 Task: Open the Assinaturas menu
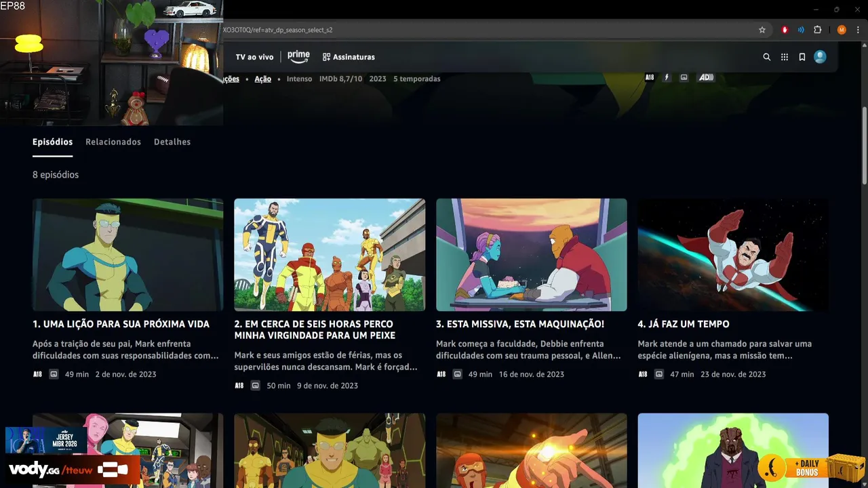(x=349, y=57)
